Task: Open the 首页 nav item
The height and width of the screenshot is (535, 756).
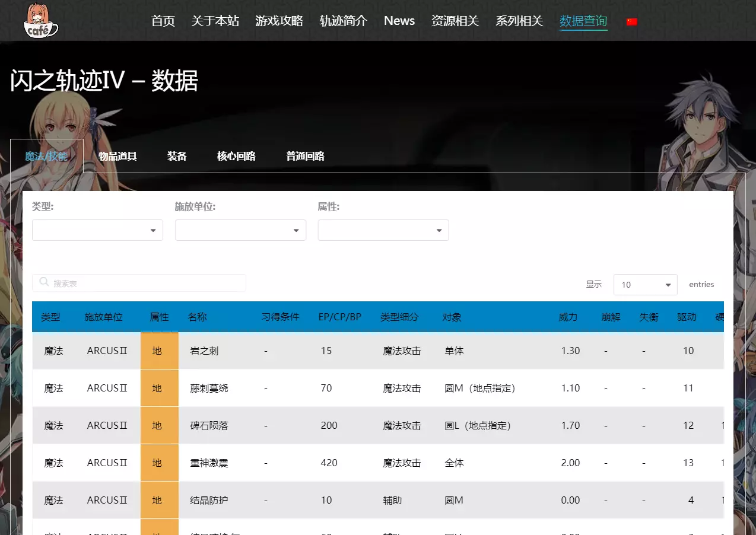Action: (163, 21)
